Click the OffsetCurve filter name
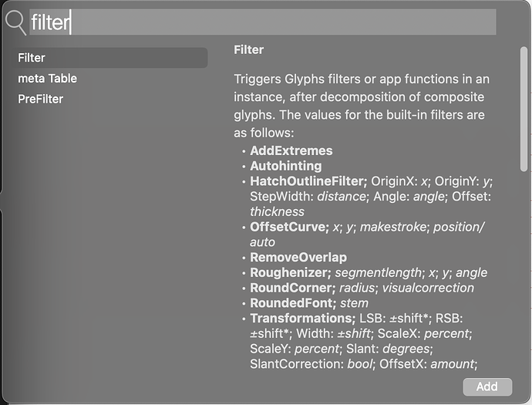The height and width of the screenshot is (405, 532). (288, 227)
